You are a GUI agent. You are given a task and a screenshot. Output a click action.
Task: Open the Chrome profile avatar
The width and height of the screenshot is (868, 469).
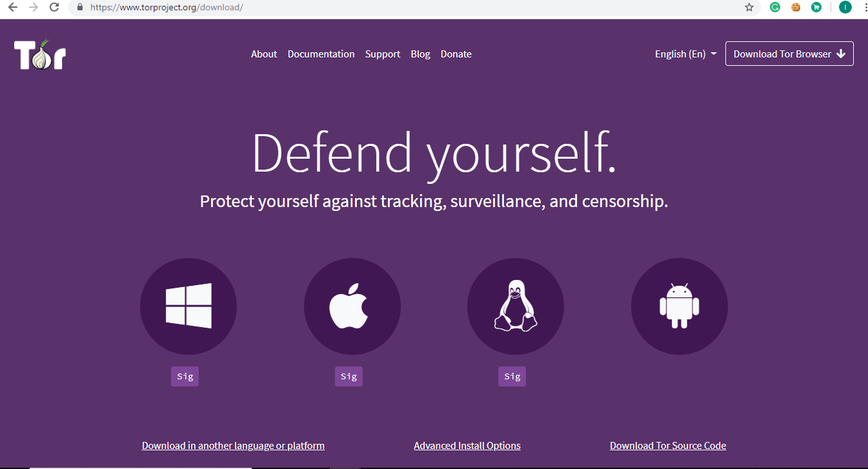point(845,8)
